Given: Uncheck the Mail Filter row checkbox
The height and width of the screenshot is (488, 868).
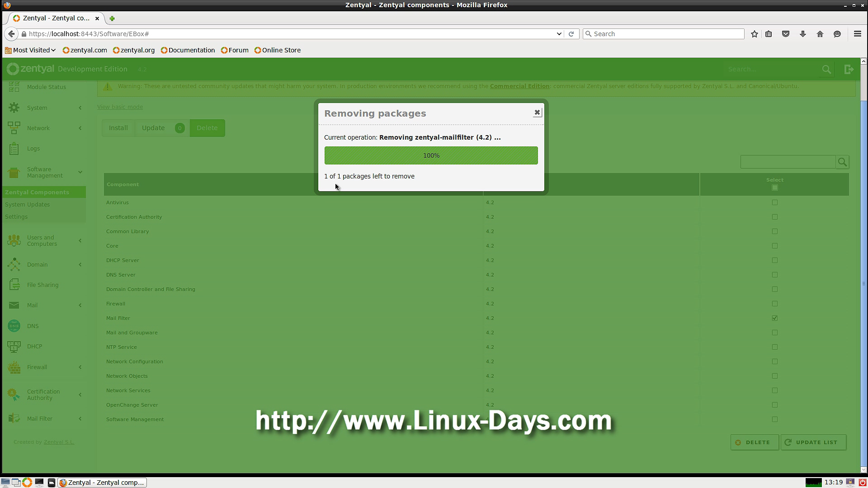Looking at the screenshot, I should coord(775,318).
